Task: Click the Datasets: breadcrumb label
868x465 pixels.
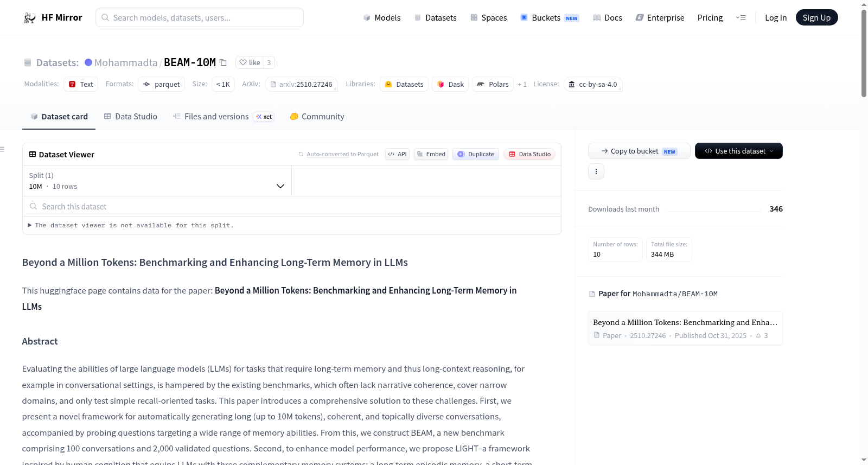Action: coord(58,62)
